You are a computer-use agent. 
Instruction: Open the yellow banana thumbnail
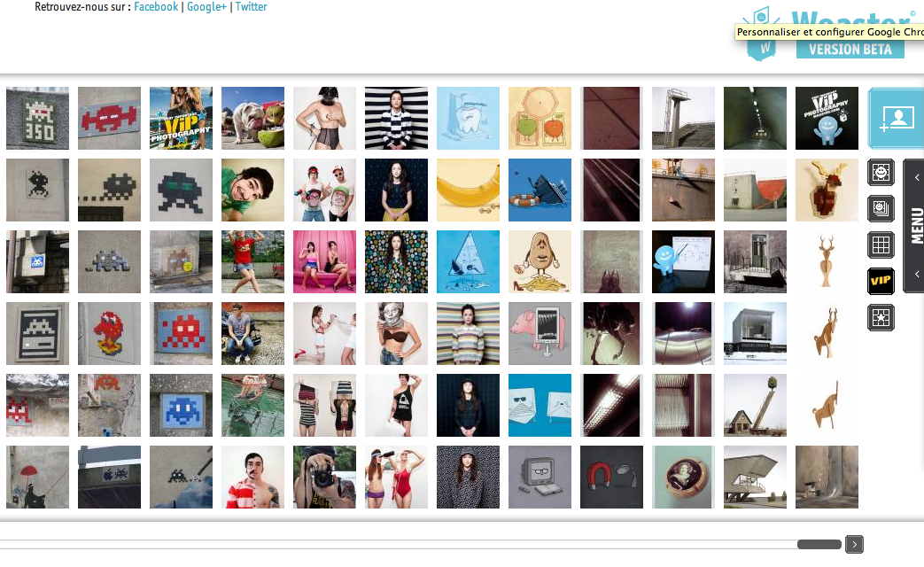pyautogui.click(x=468, y=190)
